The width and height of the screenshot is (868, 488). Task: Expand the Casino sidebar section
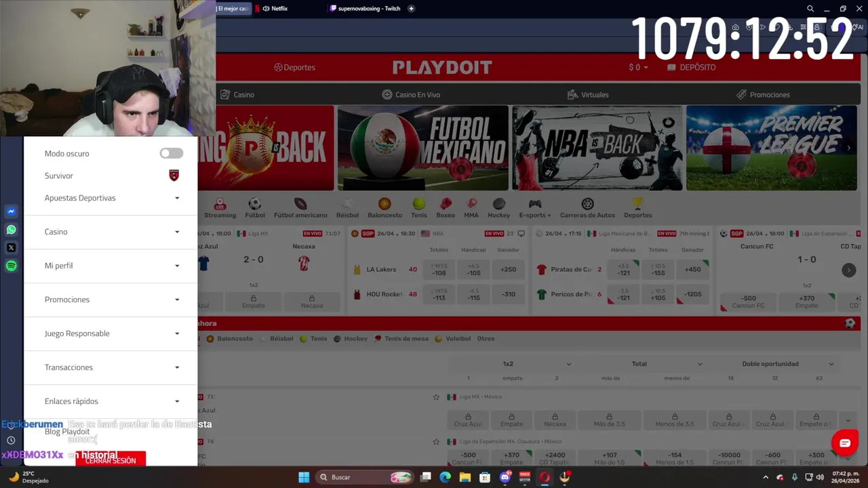pyautogui.click(x=111, y=232)
